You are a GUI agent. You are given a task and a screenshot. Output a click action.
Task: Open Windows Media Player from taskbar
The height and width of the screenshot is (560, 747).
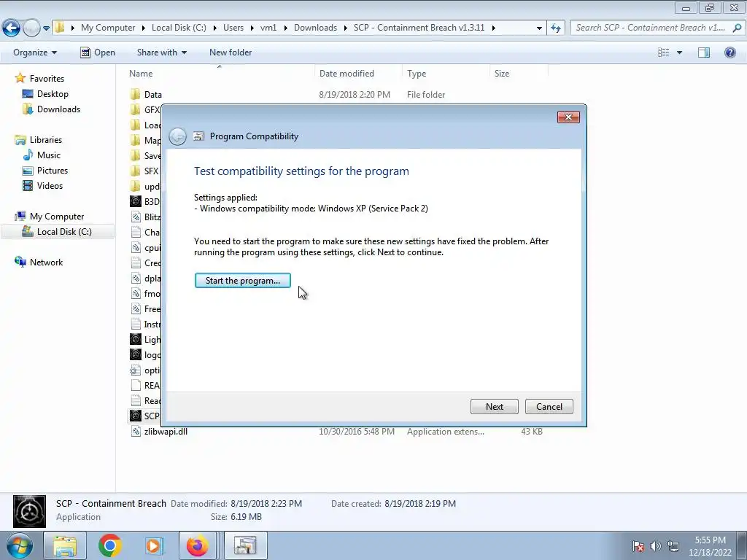pos(154,545)
